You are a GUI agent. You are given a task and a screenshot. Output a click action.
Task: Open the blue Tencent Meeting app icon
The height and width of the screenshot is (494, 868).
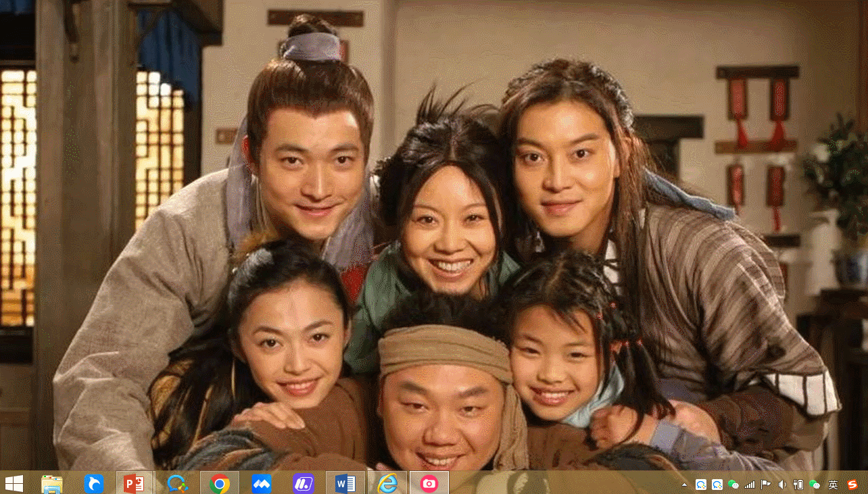click(262, 483)
